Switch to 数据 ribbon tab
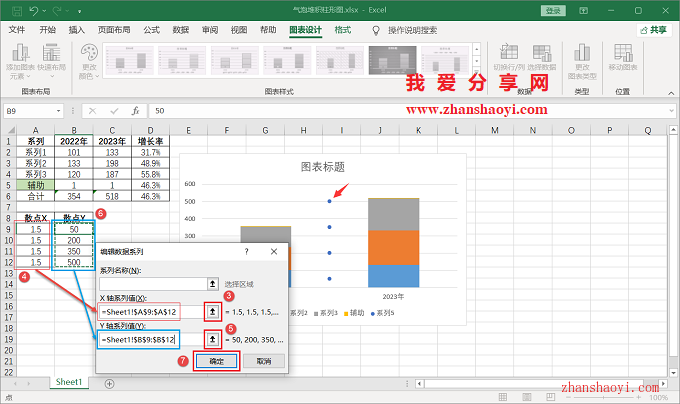Viewport: 680px width, 404px height. point(180,30)
